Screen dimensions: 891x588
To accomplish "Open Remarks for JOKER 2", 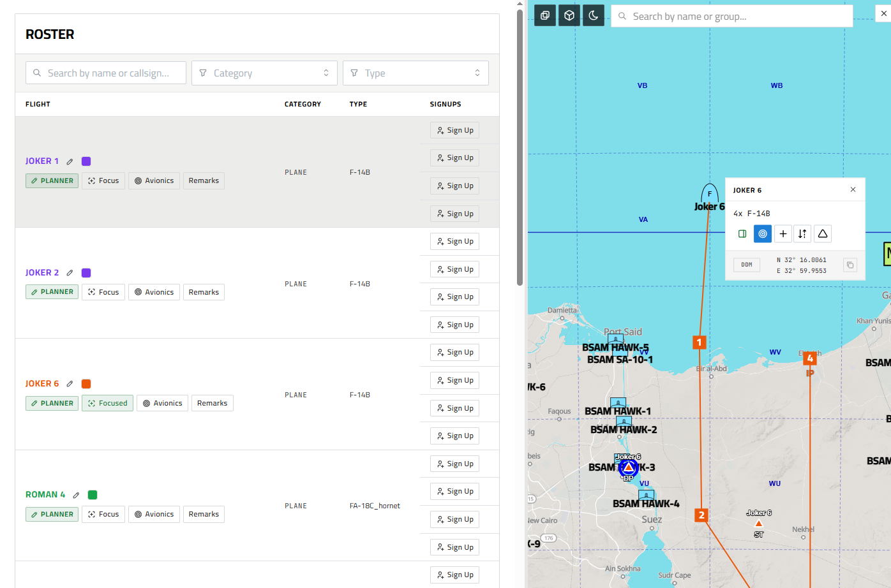I will point(204,292).
